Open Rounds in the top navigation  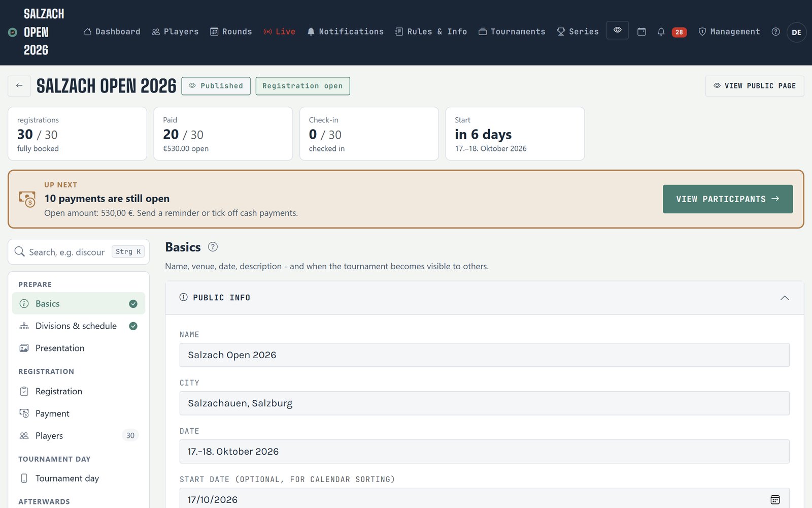point(231,31)
